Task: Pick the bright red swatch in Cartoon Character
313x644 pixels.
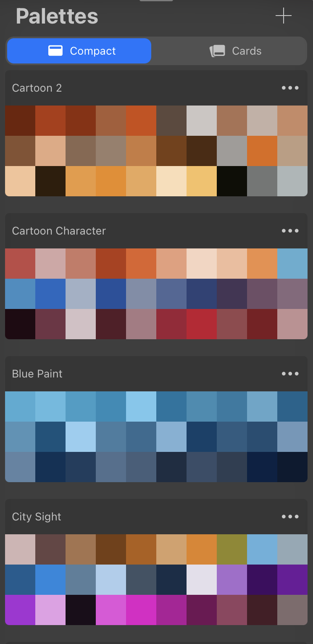Action: coord(202,324)
